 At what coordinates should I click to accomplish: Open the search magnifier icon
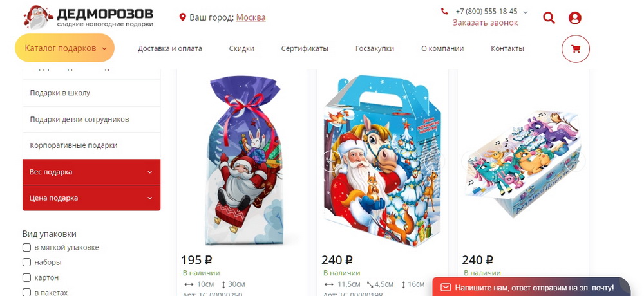pos(549,17)
